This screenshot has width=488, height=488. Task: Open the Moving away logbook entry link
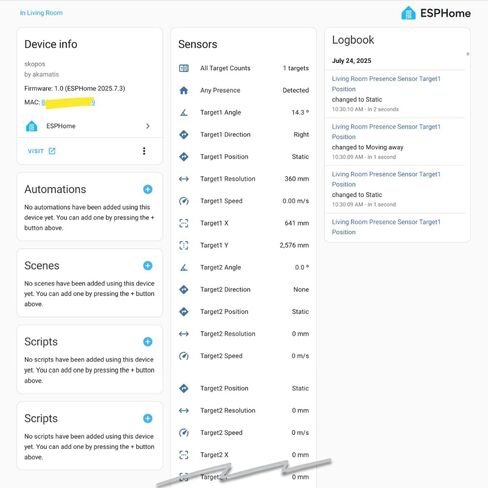(x=386, y=132)
